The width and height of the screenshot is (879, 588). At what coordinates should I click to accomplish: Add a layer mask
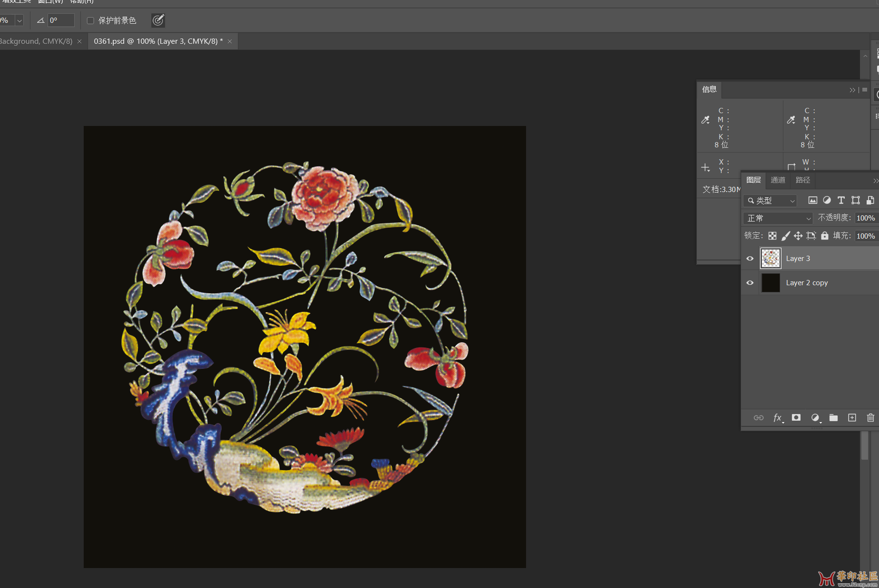click(x=796, y=418)
